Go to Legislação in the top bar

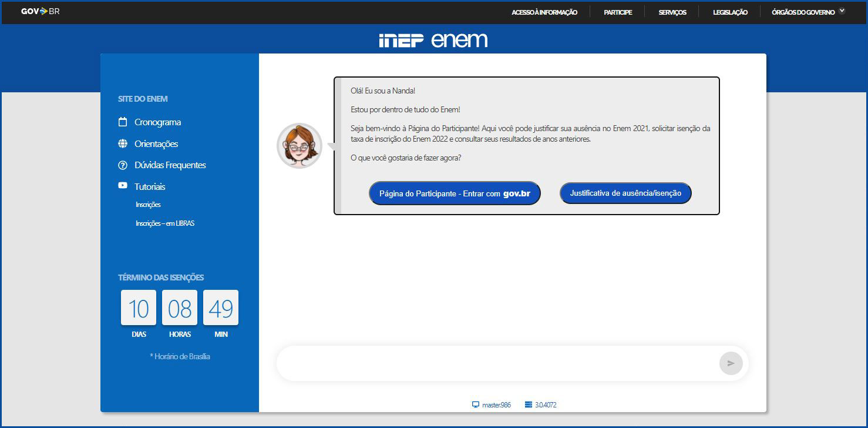click(x=730, y=12)
